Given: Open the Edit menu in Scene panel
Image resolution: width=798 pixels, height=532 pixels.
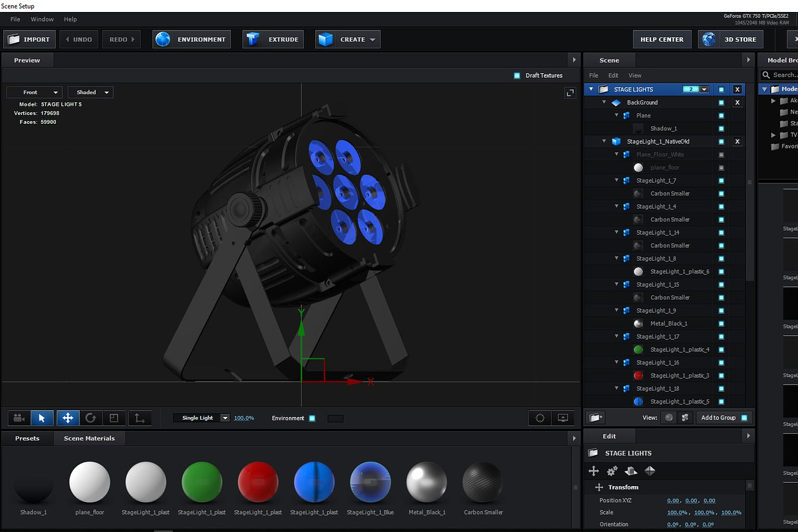Looking at the screenshot, I should coord(613,76).
